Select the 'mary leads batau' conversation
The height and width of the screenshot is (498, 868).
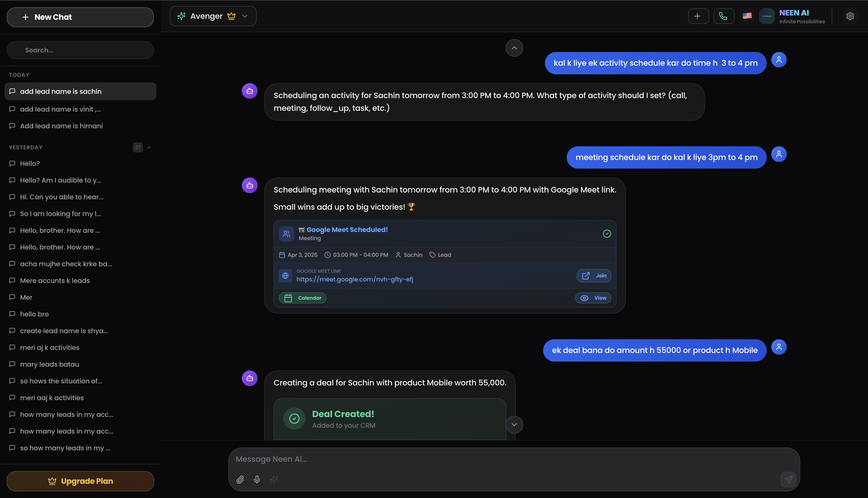(x=50, y=364)
